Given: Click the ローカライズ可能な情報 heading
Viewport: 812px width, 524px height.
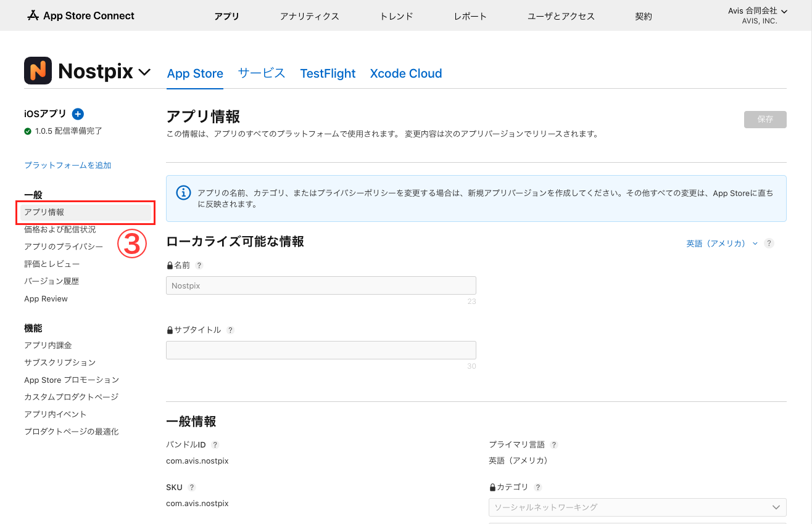Looking at the screenshot, I should (235, 242).
